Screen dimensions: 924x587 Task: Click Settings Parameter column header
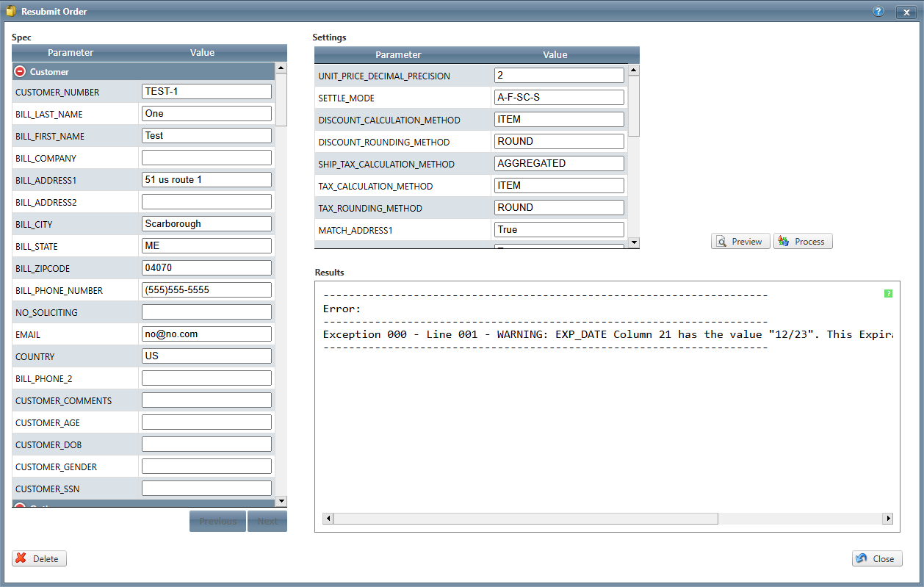[398, 54]
